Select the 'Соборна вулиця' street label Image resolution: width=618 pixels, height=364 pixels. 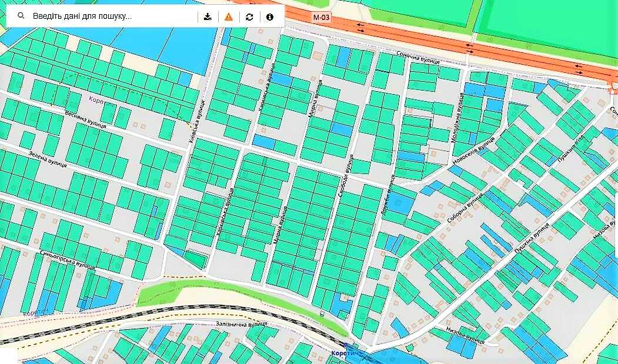[465, 208]
